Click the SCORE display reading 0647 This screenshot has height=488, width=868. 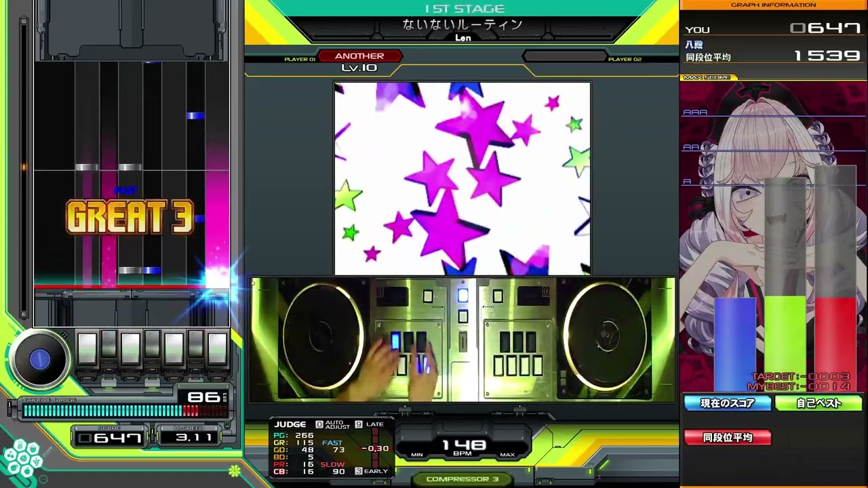click(110, 438)
